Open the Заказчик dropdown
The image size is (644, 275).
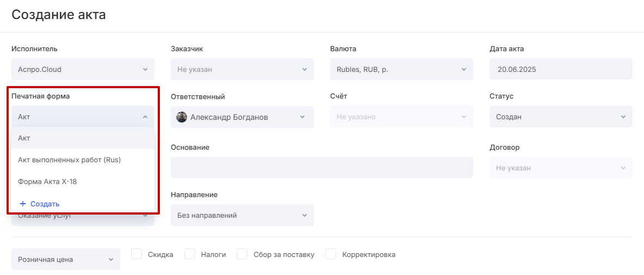click(242, 70)
